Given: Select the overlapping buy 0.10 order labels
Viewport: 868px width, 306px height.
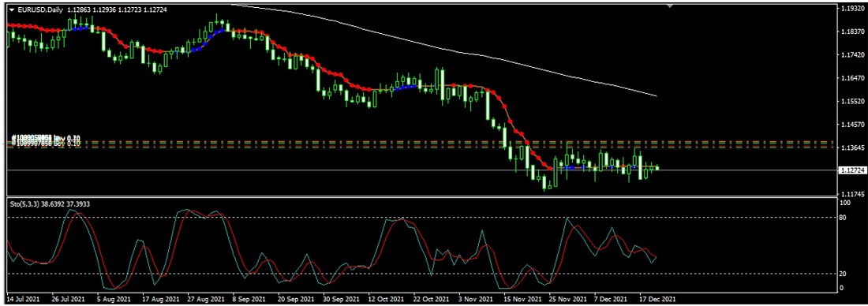Looking at the screenshot, I should [46, 140].
